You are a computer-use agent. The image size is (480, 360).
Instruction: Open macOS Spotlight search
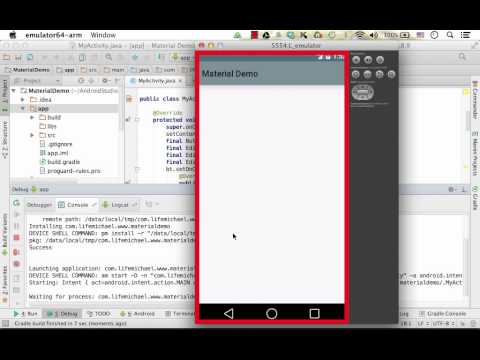point(450,35)
